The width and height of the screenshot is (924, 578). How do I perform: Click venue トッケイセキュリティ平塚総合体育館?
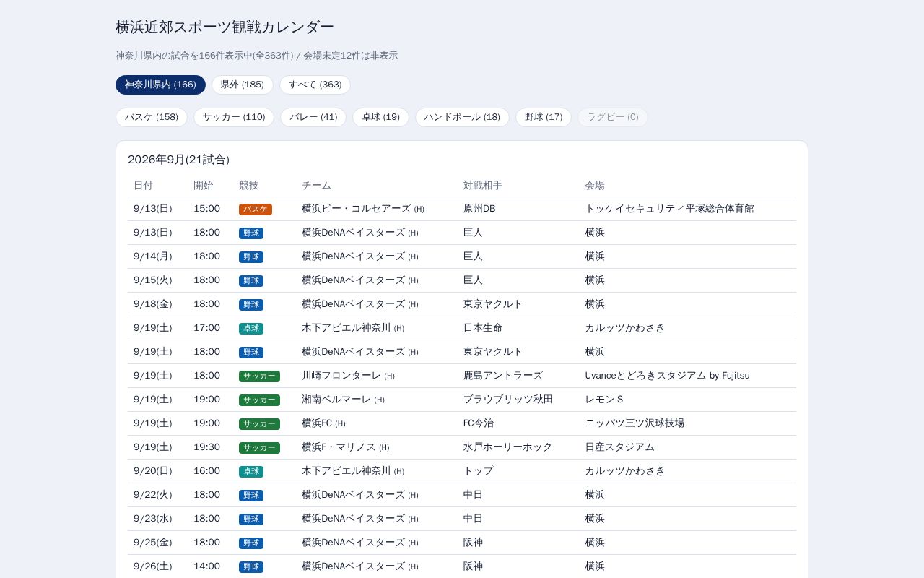pos(669,209)
